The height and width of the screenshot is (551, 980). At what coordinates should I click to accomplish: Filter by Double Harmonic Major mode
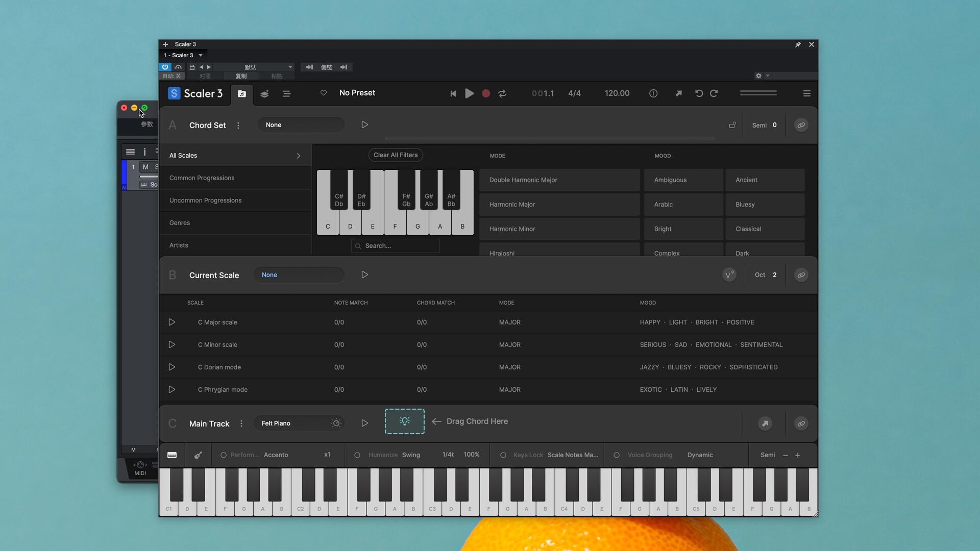[559, 180]
